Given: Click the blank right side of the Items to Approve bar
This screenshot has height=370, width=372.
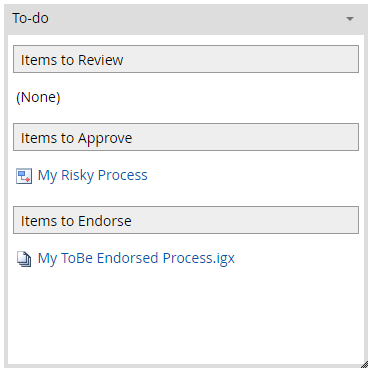Looking at the screenshot, I should click(x=245, y=137).
